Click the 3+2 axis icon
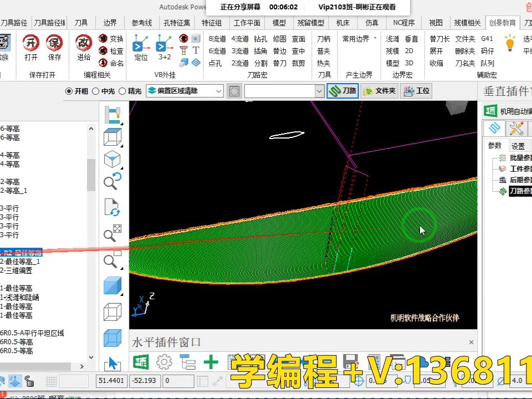 pos(164,43)
